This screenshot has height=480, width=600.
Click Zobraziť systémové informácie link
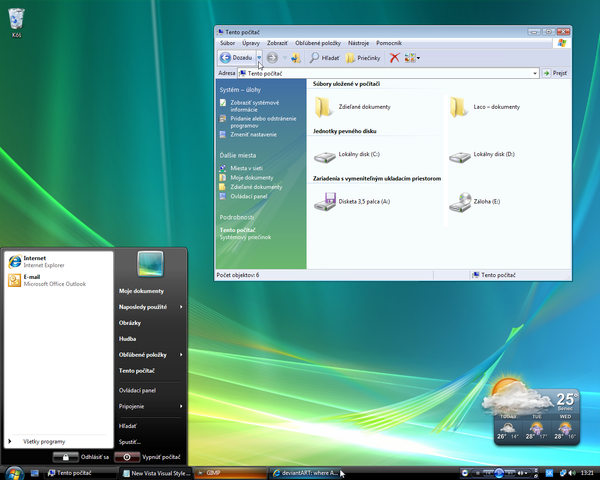click(x=254, y=106)
